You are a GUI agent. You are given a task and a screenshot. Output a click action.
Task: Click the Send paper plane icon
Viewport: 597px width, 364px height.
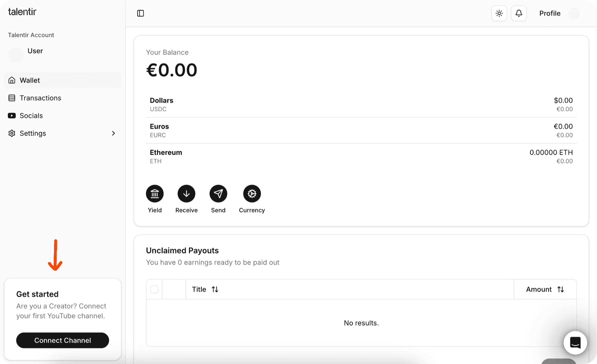(x=218, y=194)
